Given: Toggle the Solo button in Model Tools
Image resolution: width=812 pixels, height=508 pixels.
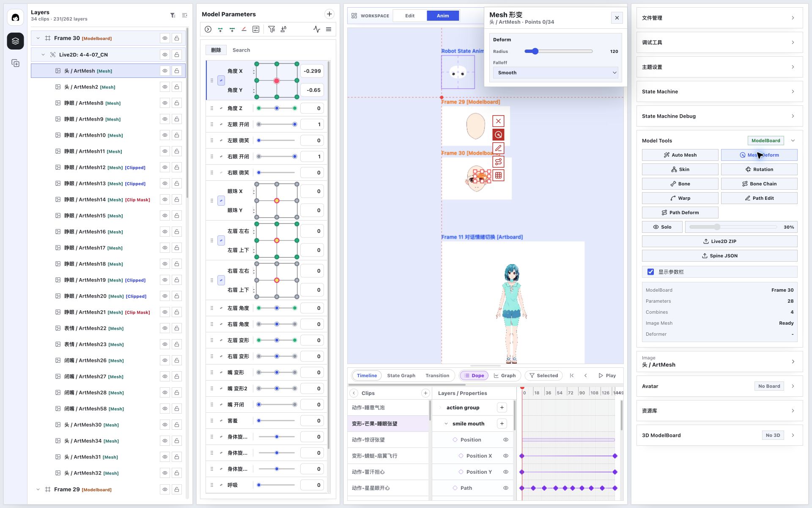Looking at the screenshot, I should 662,227.
